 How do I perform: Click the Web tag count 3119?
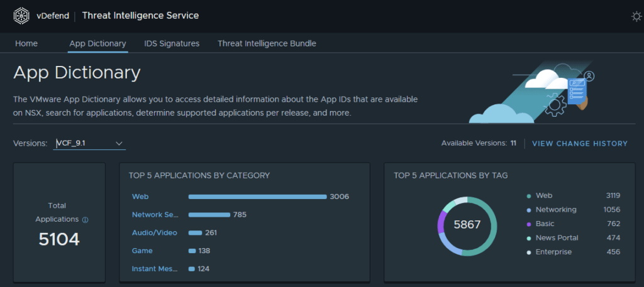pos(613,195)
